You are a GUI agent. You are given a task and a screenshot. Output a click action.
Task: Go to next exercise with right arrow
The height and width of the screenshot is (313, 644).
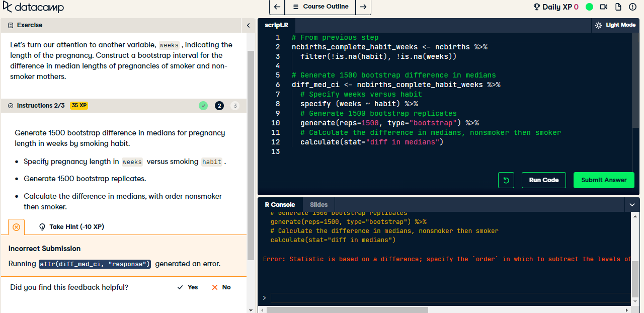[x=364, y=7]
